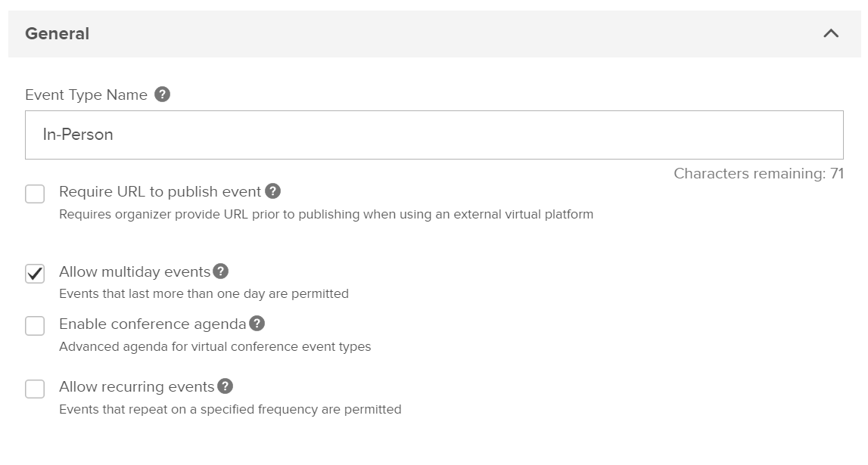Collapse the General section with chevron
This screenshot has width=868, height=465.
(831, 34)
